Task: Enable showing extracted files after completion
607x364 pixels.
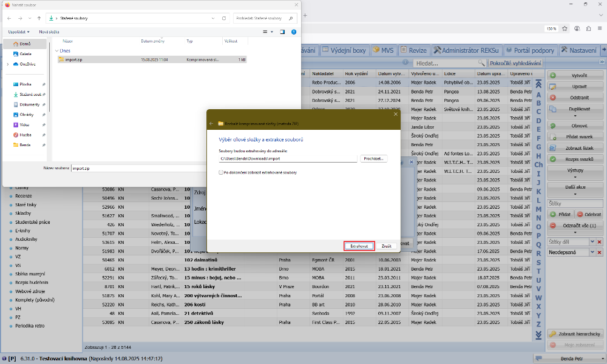Action: coord(221,173)
